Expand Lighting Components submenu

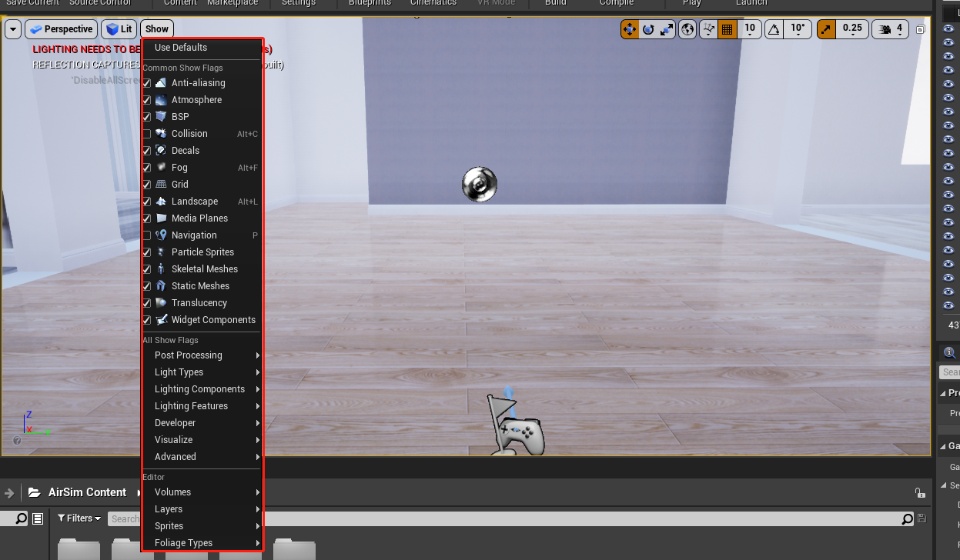click(x=202, y=389)
